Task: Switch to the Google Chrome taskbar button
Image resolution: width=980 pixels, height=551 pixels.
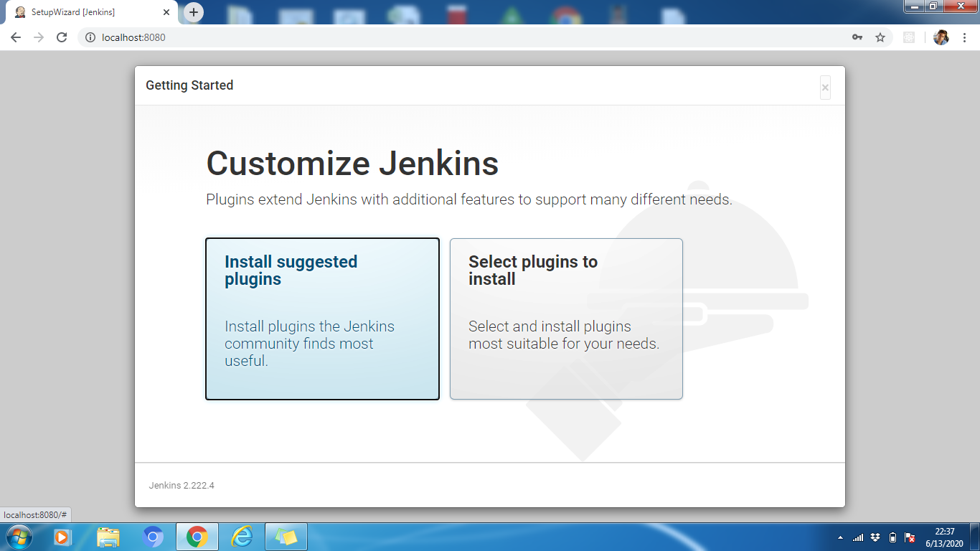Action: tap(197, 537)
